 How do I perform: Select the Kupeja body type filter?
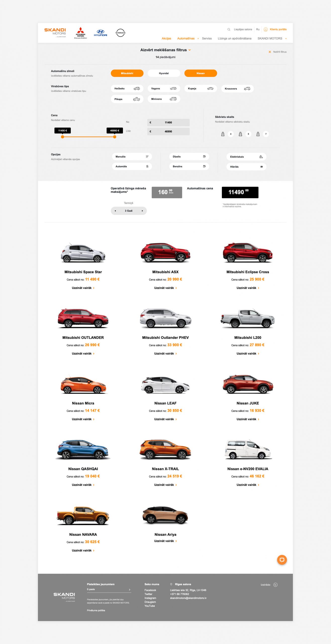pyautogui.click(x=201, y=89)
